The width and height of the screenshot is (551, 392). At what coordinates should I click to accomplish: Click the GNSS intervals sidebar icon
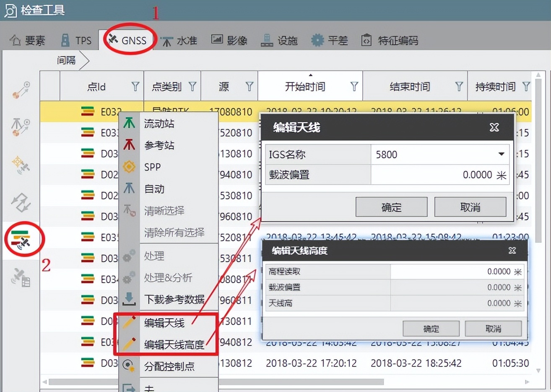coord(21,240)
